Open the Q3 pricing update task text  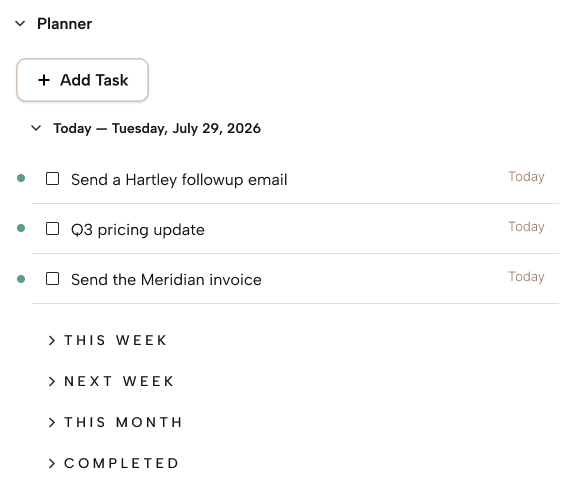click(x=138, y=230)
